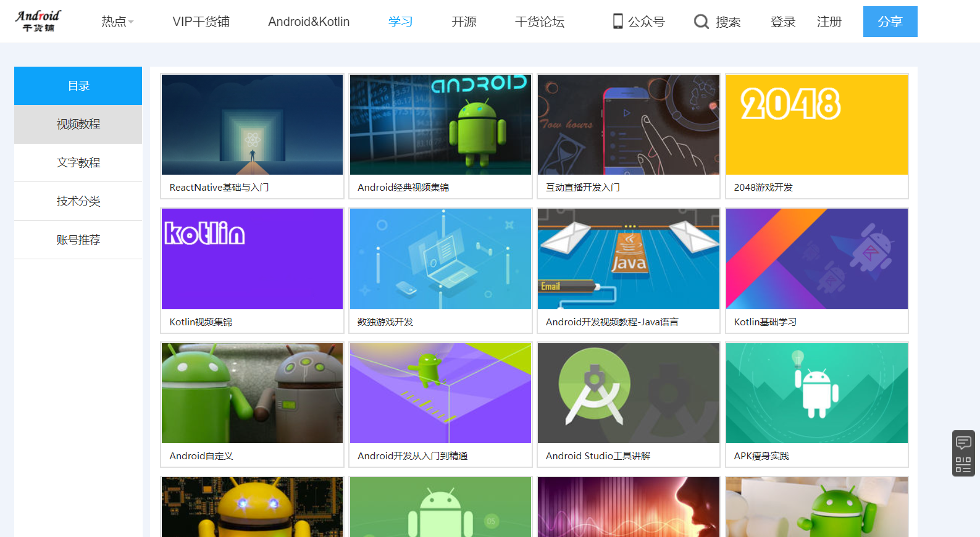This screenshot has height=537, width=980.
Task: Open the 数独游戏开发 laptop thumbnail
Action: [440, 259]
